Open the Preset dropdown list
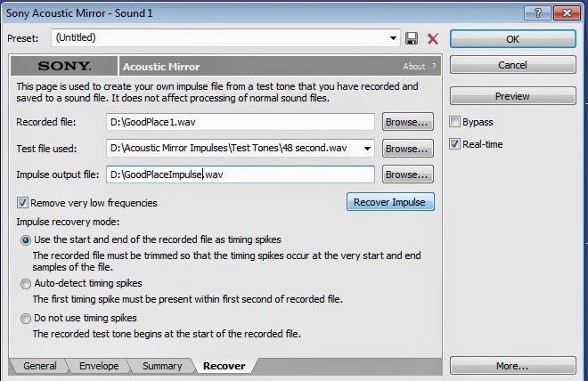Image resolution: width=588 pixels, height=381 pixels. pyautogui.click(x=393, y=38)
